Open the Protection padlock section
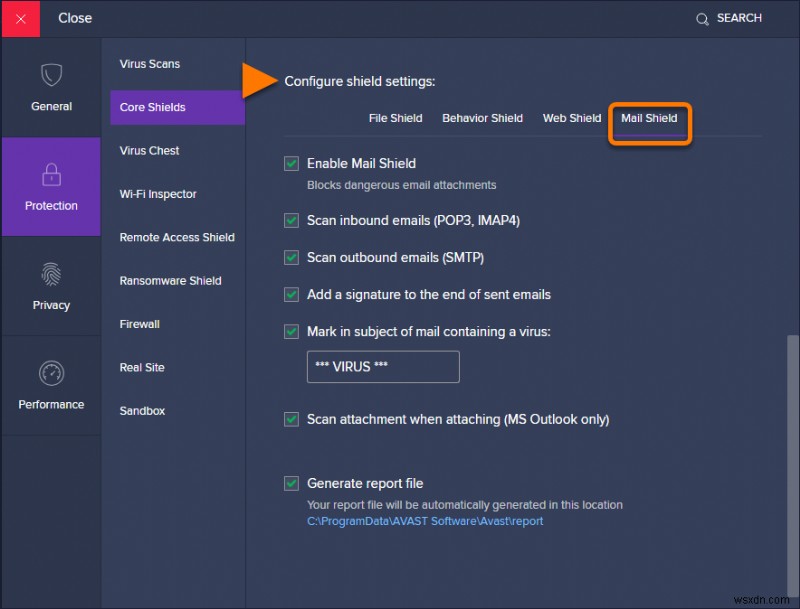This screenshot has width=800, height=609. (x=51, y=186)
